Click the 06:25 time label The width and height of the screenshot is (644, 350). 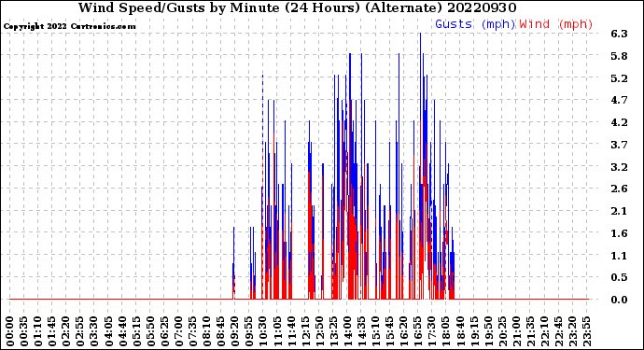[164, 331]
